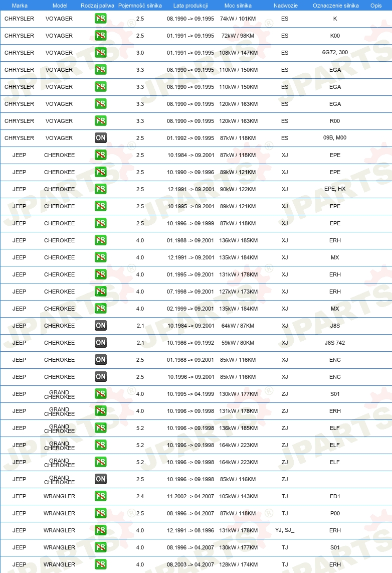Select engine code cell 'K00'
This screenshot has height=573, width=392.
click(335, 36)
